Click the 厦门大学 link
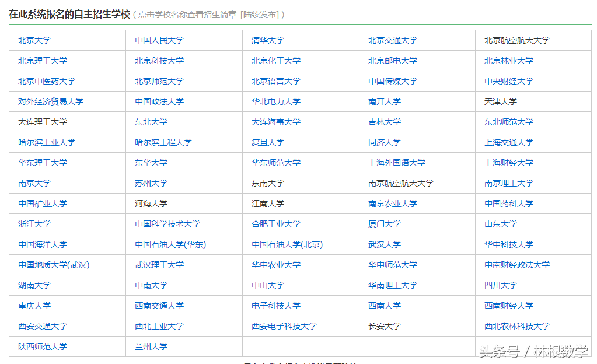 pyautogui.click(x=385, y=224)
